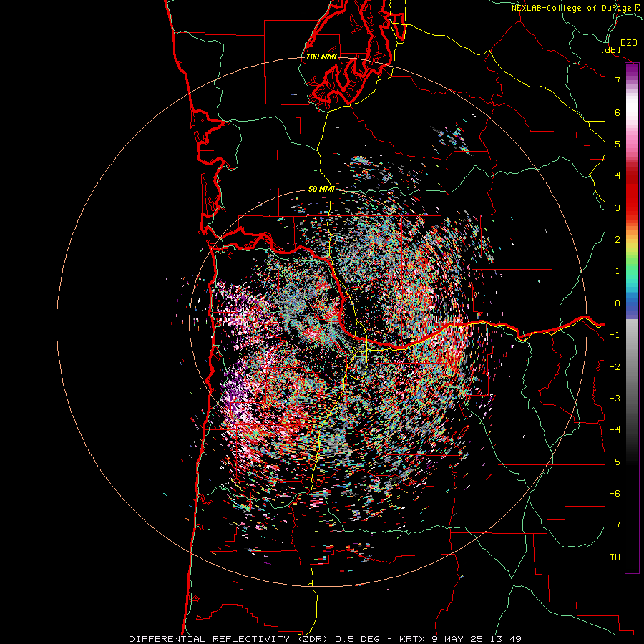Click the -1 value on the scale
This screenshot has width=644, height=644.
coord(615,335)
